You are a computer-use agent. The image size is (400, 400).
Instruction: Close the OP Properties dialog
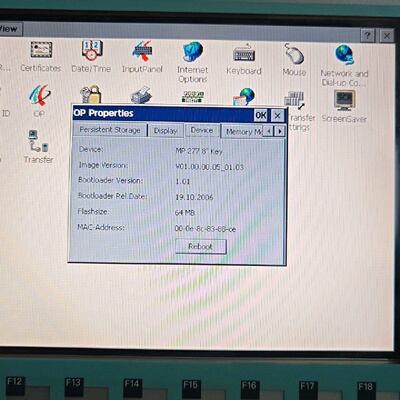277,116
